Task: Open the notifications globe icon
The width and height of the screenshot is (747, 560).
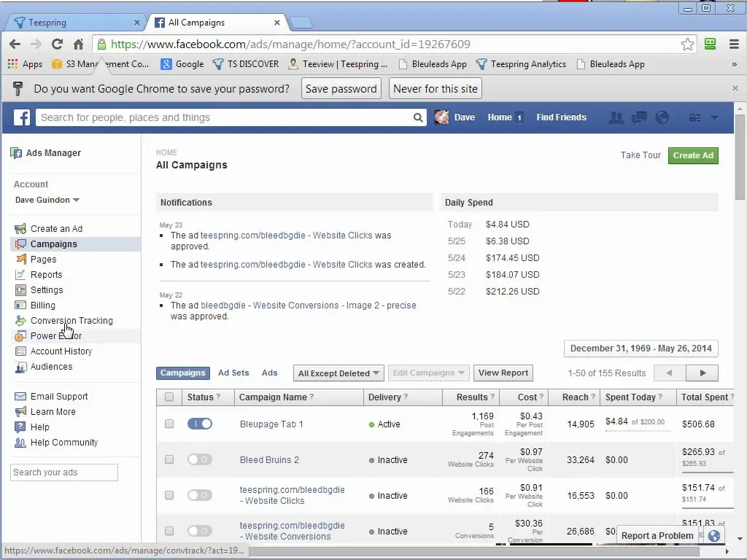Action: point(662,117)
